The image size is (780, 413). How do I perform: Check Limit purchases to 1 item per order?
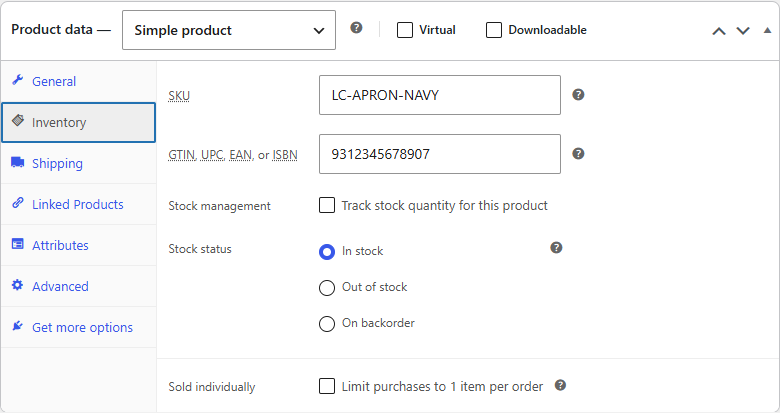coord(327,386)
